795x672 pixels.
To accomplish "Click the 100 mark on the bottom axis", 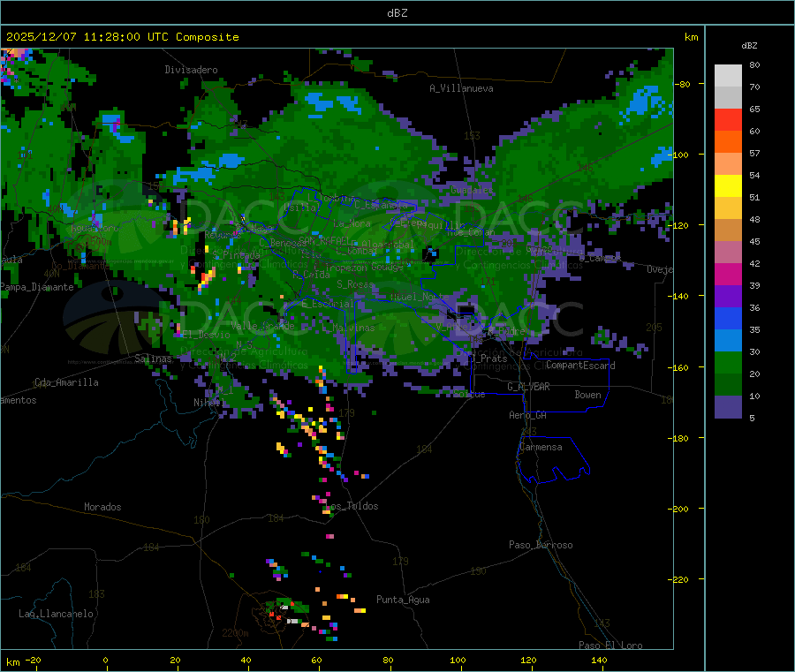I will coord(458,660).
